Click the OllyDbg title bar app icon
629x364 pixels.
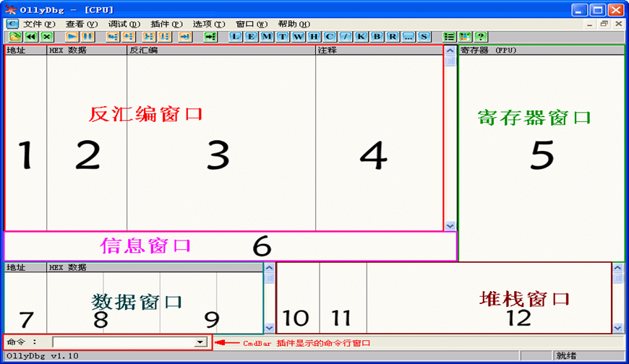(x=11, y=9)
